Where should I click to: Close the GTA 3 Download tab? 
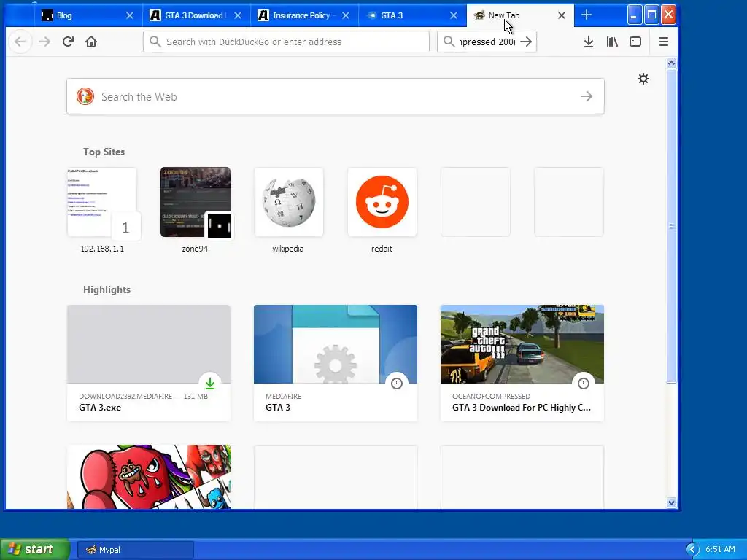238,15
